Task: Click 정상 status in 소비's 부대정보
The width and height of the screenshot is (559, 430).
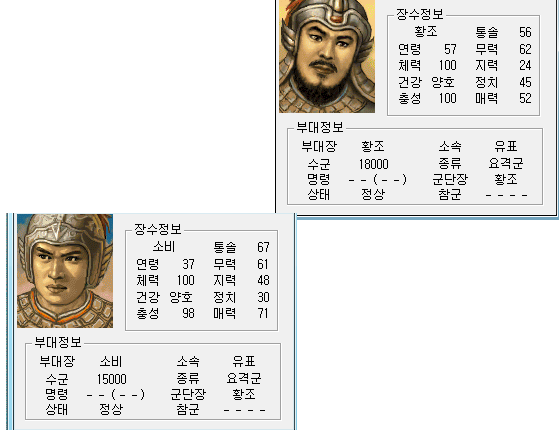Action: tap(111, 409)
